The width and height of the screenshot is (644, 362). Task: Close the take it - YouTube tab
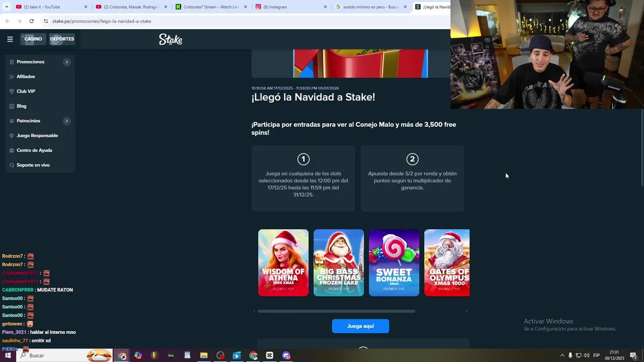point(86,7)
